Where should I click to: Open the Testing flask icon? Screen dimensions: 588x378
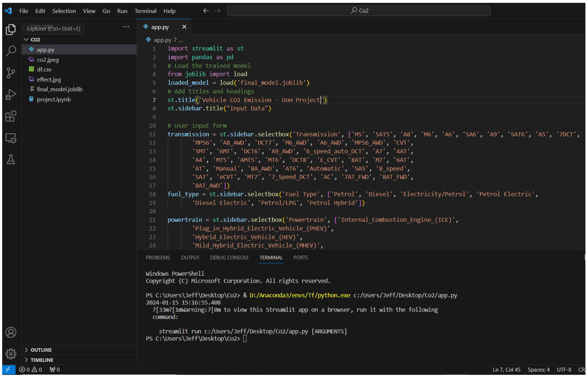coord(11,160)
